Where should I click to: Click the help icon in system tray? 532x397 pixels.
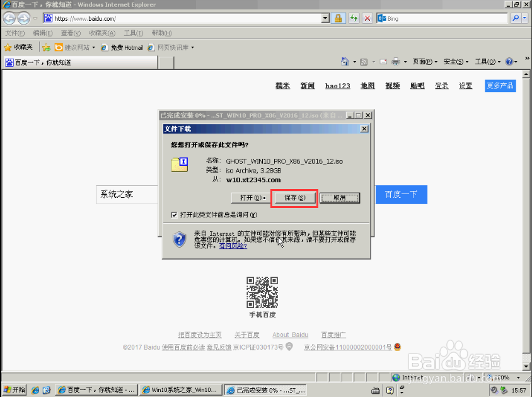(390, 391)
